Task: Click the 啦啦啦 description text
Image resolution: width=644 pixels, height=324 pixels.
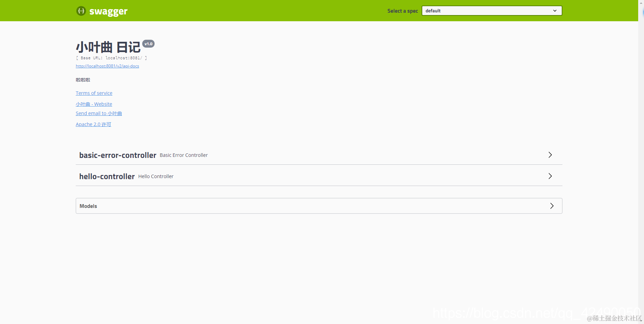Action: coord(83,80)
